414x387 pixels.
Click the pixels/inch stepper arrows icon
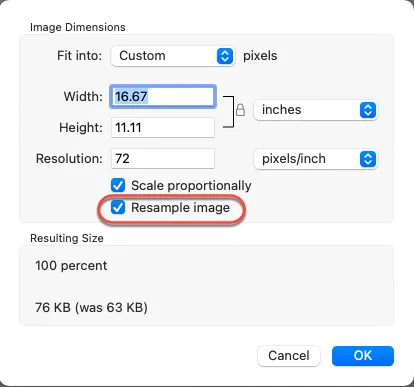click(x=368, y=159)
